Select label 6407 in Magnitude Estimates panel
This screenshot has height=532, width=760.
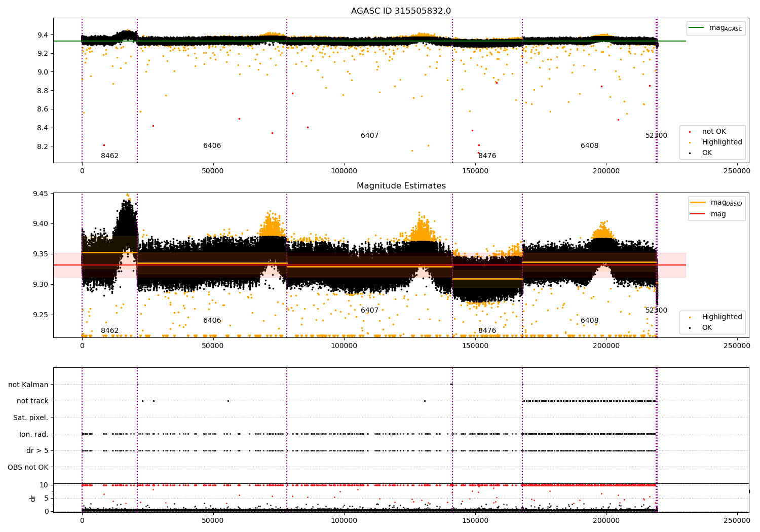click(x=369, y=311)
